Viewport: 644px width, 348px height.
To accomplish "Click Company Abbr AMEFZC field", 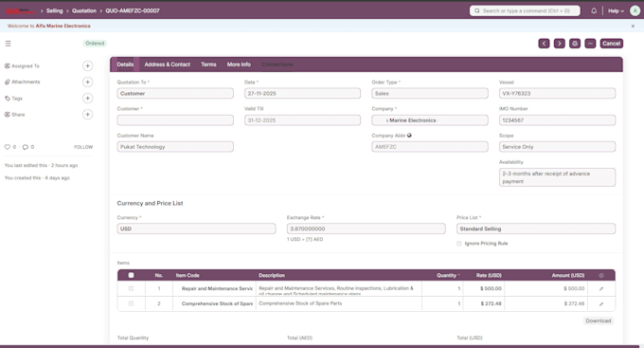I will tap(430, 147).
